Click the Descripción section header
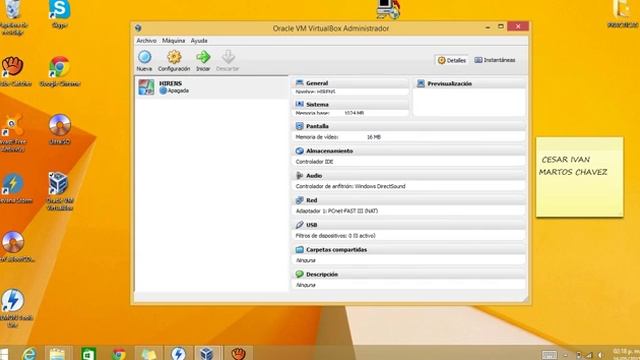Viewport: 640px width, 360px height. [x=409, y=274]
